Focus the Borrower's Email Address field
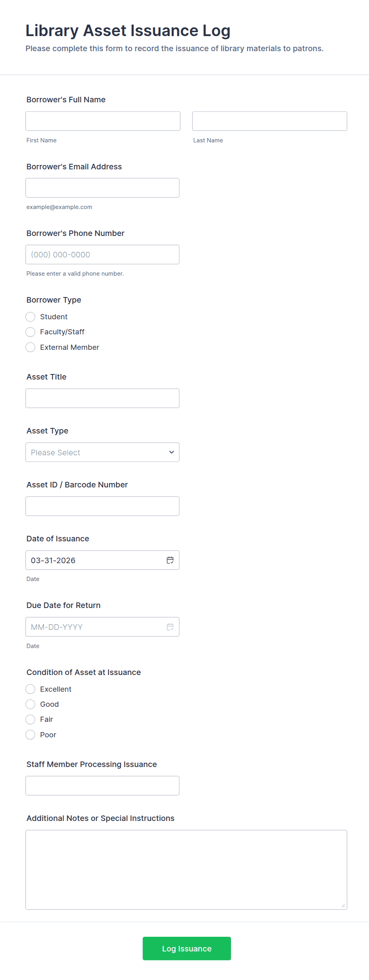Image resolution: width=369 pixels, height=980 pixels. (x=102, y=188)
